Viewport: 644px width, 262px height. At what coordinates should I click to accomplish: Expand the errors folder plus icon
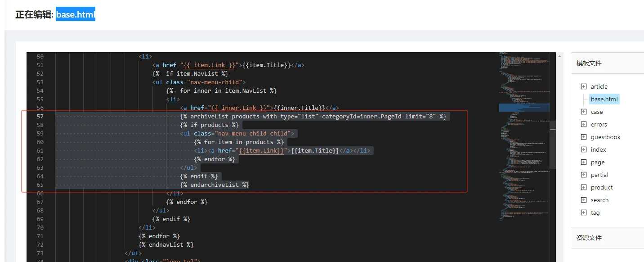click(584, 124)
